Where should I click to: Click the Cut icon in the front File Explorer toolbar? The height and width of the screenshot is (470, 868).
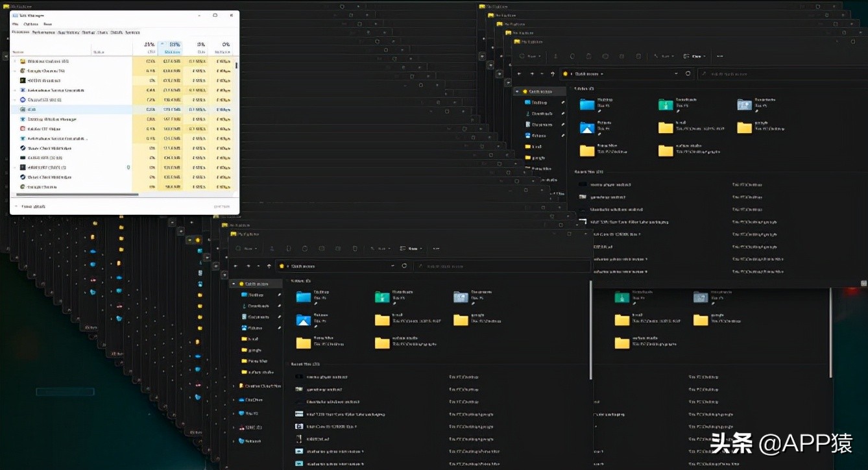271,249
